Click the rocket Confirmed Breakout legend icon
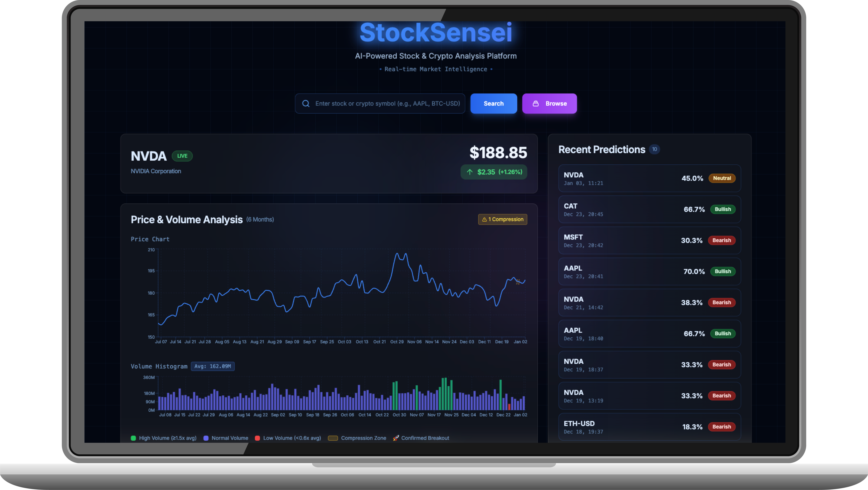Screen dimensions: 868x490 pyautogui.click(x=396, y=438)
